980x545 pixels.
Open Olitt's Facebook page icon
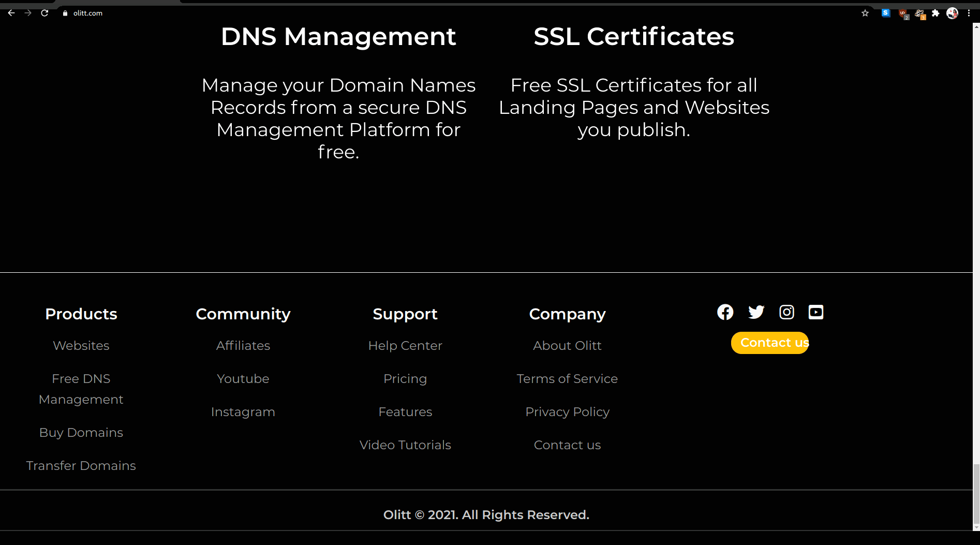(x=725, y=312)
